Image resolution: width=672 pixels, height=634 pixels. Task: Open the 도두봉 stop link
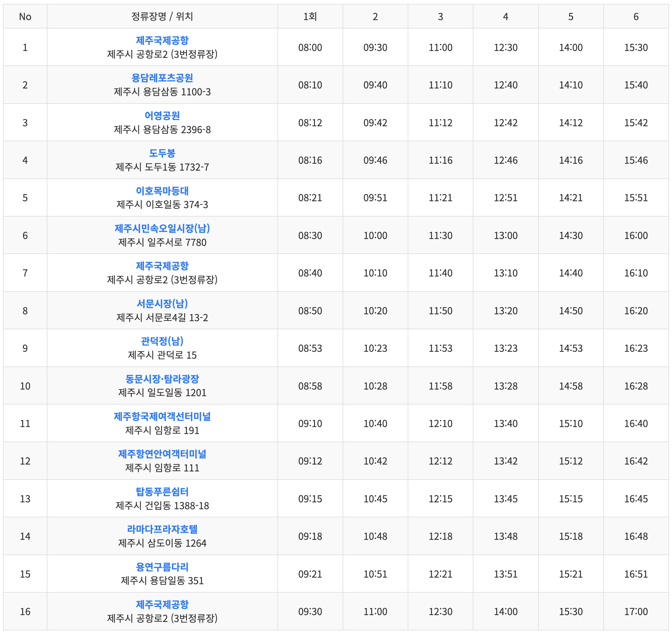[x=162, y=153]
